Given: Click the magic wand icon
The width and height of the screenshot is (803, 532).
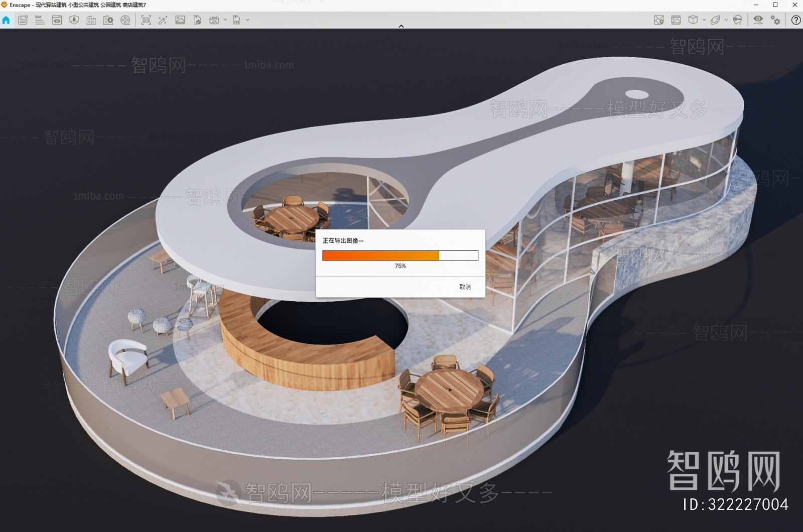Looking at the screenshot, I should (x=163, y=20).
